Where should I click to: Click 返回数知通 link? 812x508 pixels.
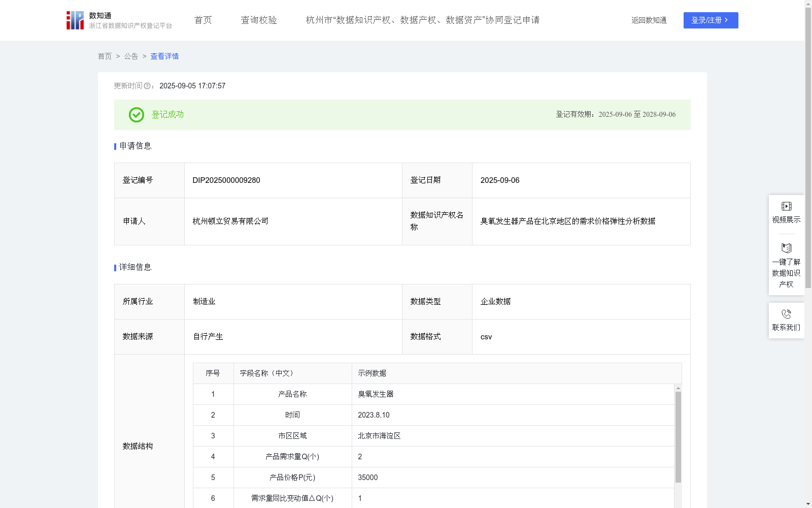coord(649,20)
